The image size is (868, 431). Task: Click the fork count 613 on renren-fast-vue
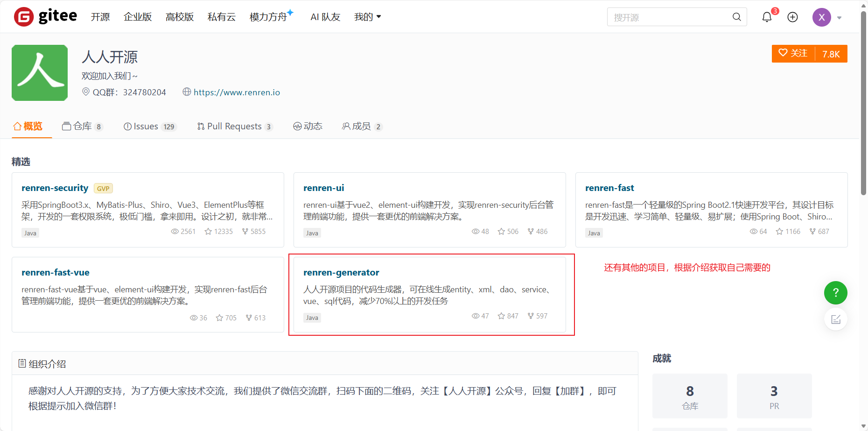[256, 318]
